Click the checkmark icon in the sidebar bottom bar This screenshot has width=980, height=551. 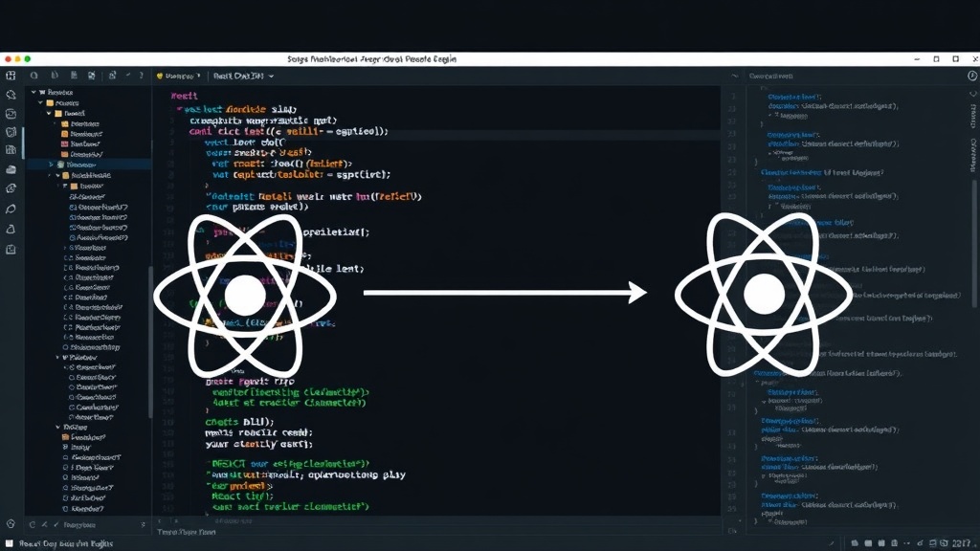[56, 525]
